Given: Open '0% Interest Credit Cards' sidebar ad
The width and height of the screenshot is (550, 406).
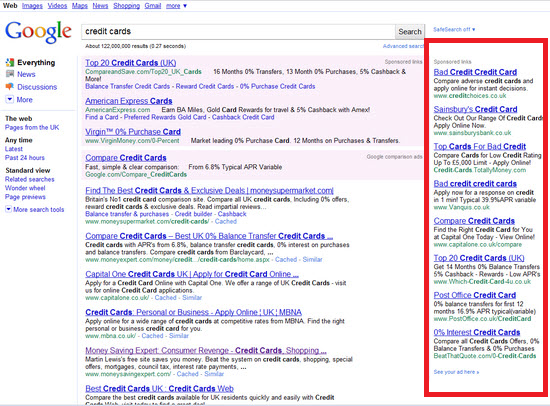Looking at the screenshot, I should pyautogui.click(x=477, y=332).
